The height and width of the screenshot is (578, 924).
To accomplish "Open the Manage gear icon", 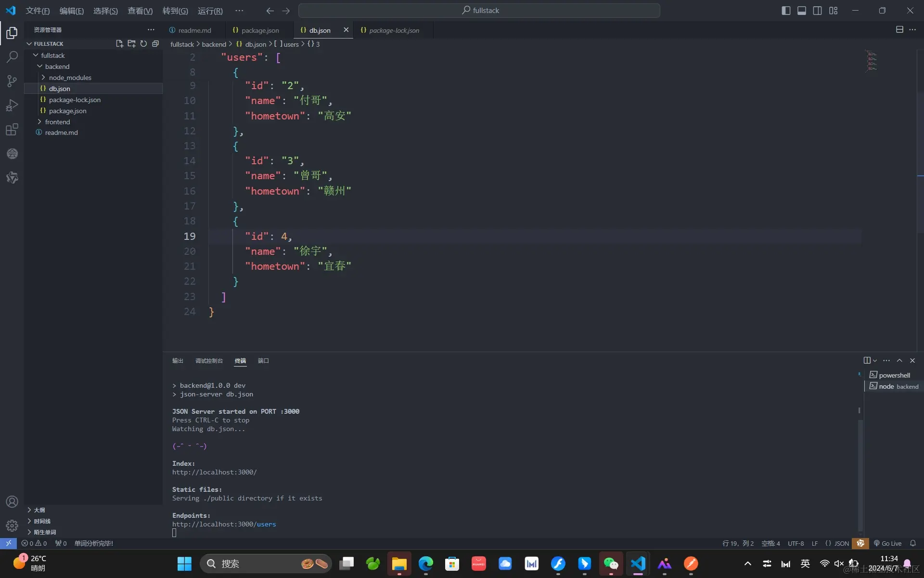I will coord(12,525).
